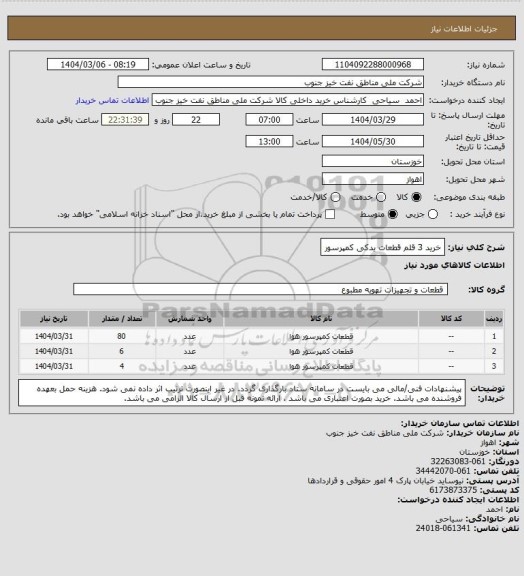The height and width of the screenshot is (576, 524).
Task: Click the requester phone 24018-061341
Action: pos(443,528)
